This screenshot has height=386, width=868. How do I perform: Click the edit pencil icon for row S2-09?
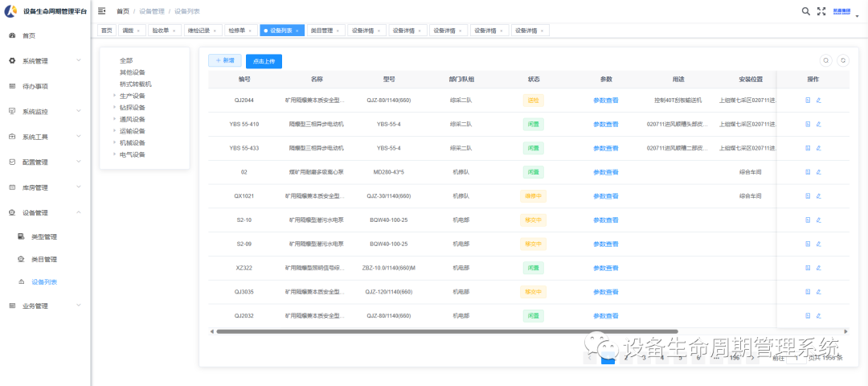coord(819,244)
